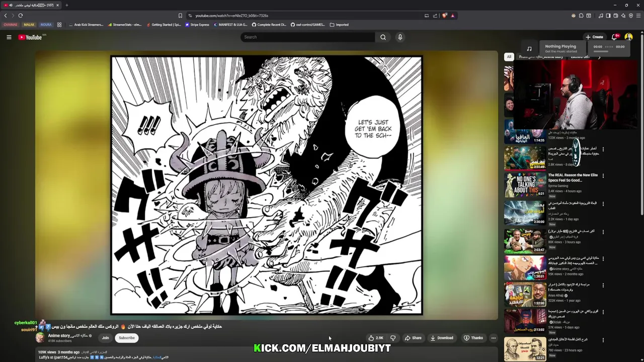Open options for Syrma Gaming video

(603, 175)
